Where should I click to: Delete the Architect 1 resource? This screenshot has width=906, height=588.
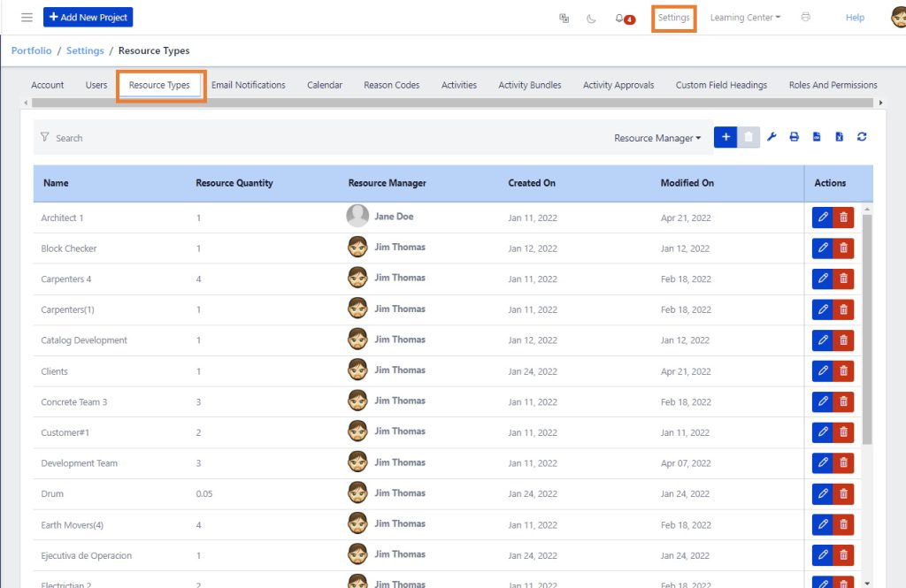coord(843,218)
